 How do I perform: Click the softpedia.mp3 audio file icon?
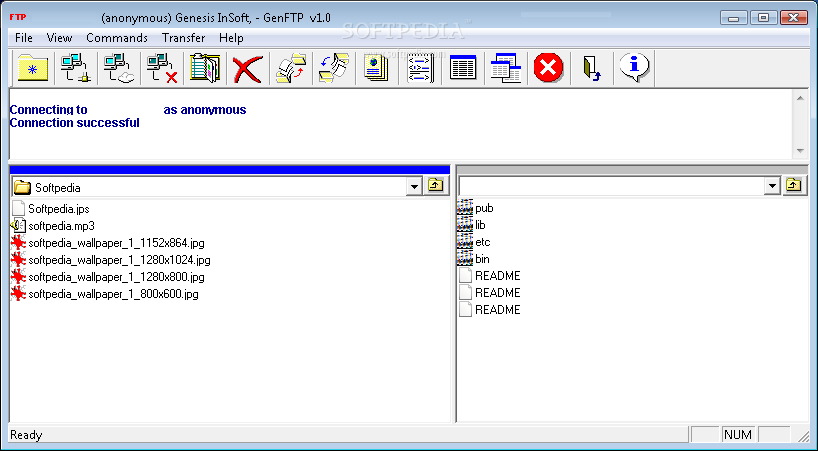click(x=18, y=226)
